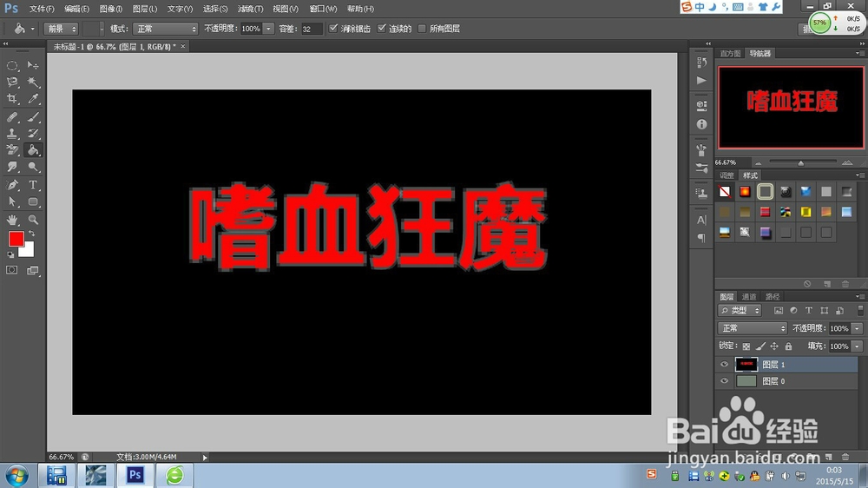Click the Windows Start button
The height and width of the screenshot is (488, 868).
click(16, 476)
